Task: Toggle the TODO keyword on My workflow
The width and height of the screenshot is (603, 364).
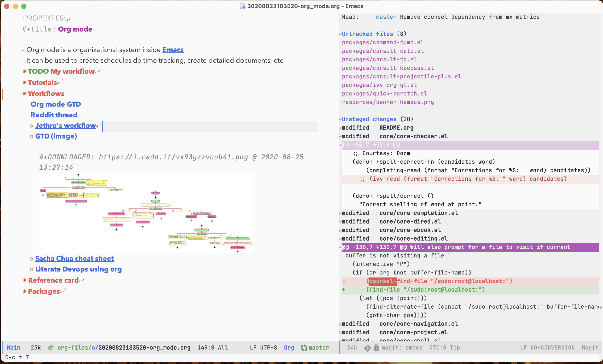Action: pos(38,71)
